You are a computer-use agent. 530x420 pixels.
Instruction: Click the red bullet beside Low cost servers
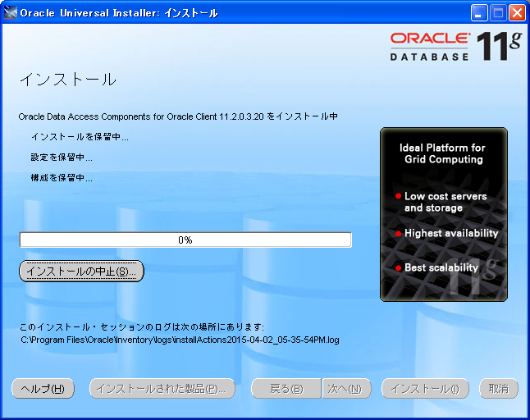point(398,197)
